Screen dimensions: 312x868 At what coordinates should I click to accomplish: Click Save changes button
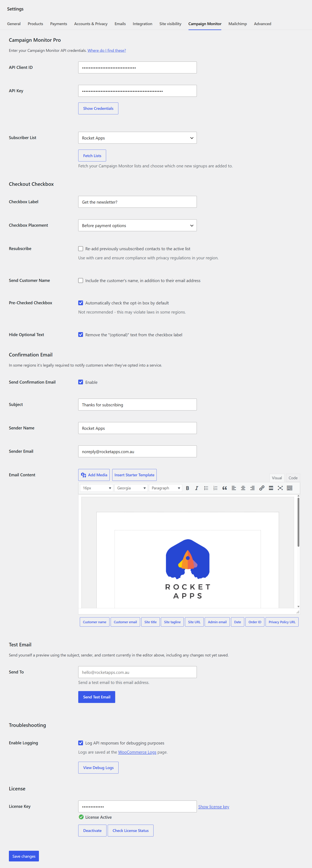pyautogui.click(x=24, y=856)
